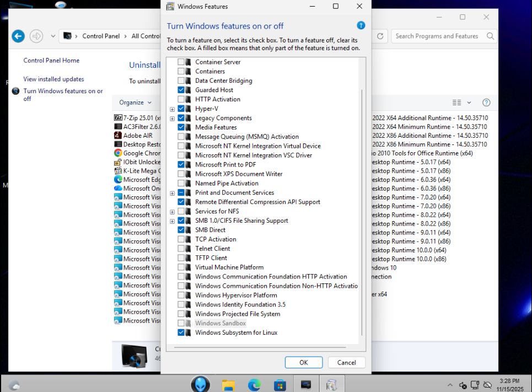Click the alien head Start button

[200, 384]
